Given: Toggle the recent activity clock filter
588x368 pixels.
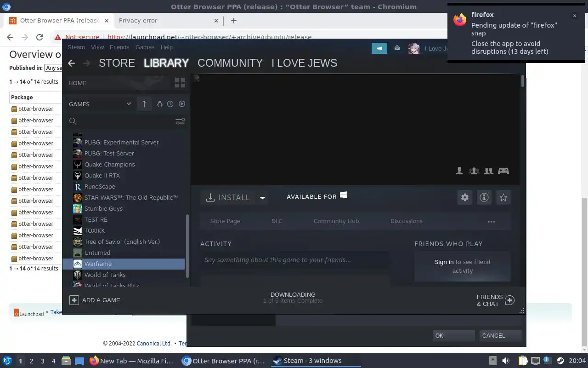Looking at the screenshot, I should tap(170, 104).
